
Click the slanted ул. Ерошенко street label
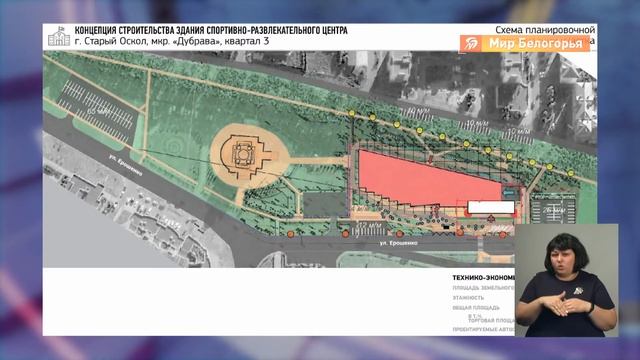pos(126,165)
